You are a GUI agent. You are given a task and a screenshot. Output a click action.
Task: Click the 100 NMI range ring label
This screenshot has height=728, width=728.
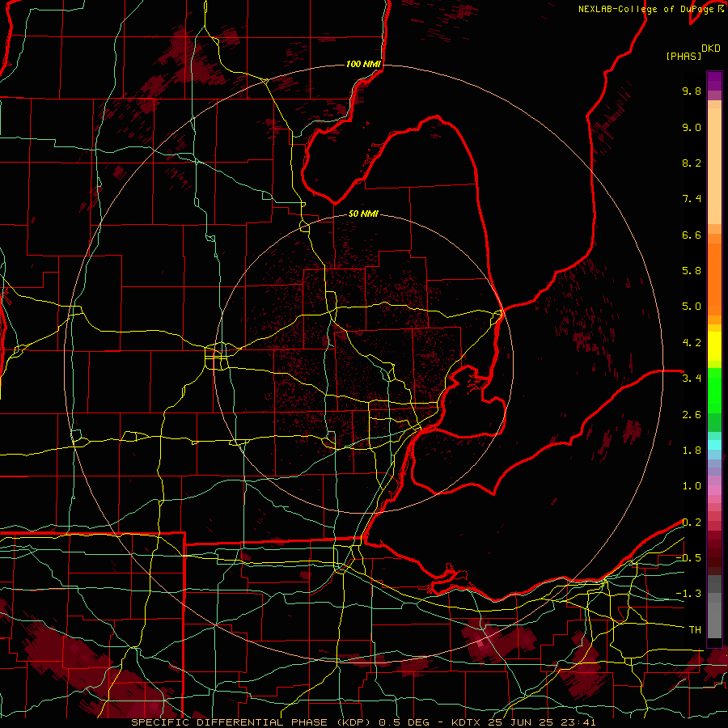click(x=363, y=64)
